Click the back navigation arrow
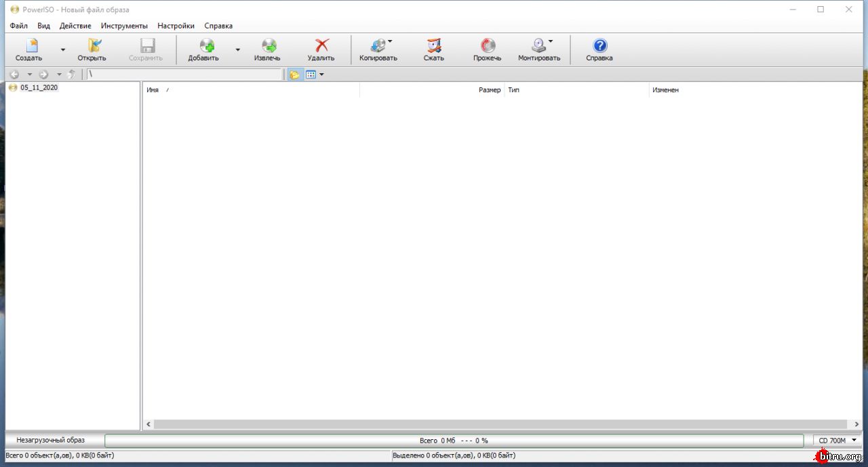 tap(14, 75)
